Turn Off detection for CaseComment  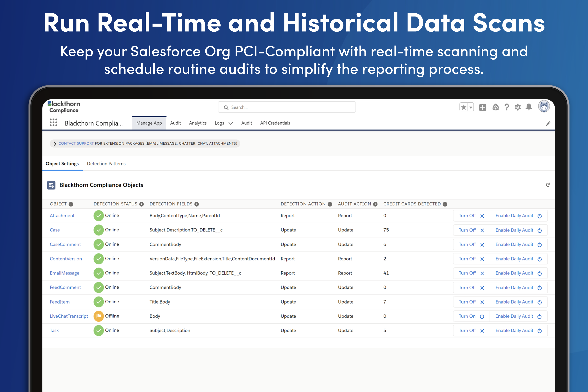click(x=471, y=244)
